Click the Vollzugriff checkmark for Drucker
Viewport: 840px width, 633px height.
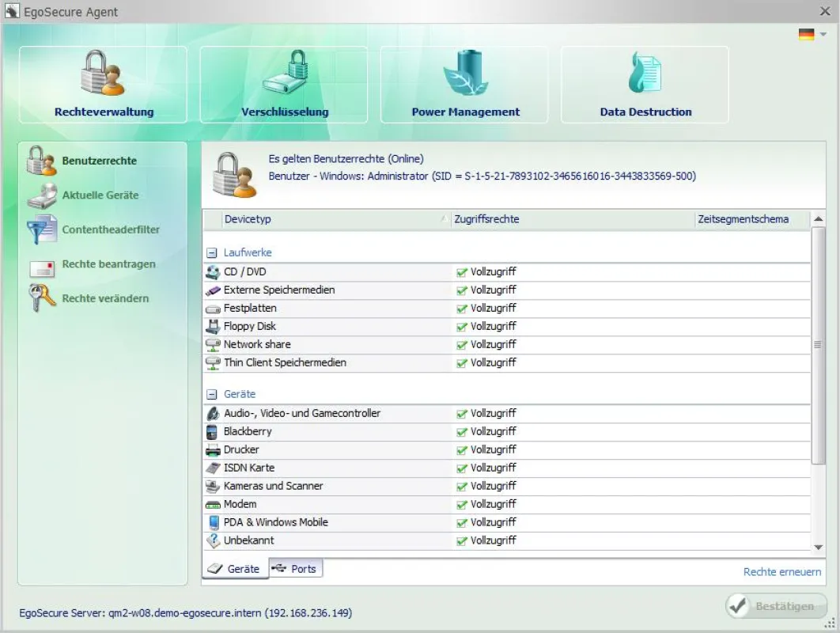tap(462, 450)
